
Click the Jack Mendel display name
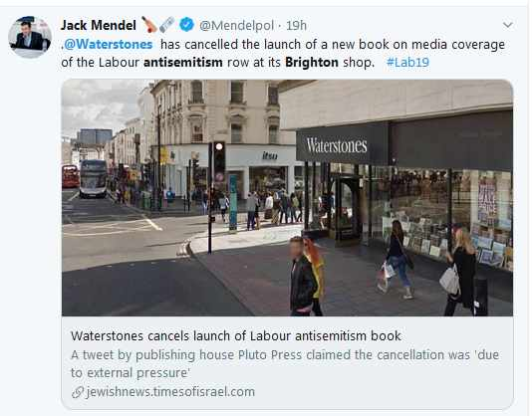point(99,26)
